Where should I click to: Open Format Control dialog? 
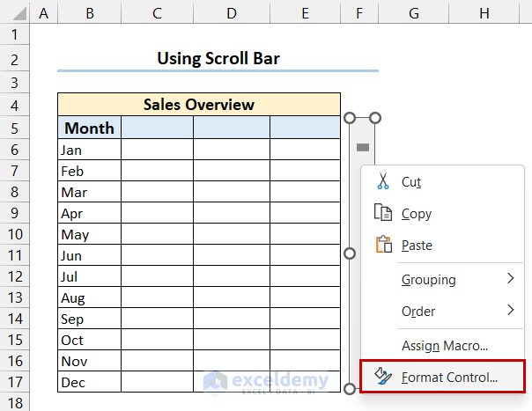coord(449,378)
